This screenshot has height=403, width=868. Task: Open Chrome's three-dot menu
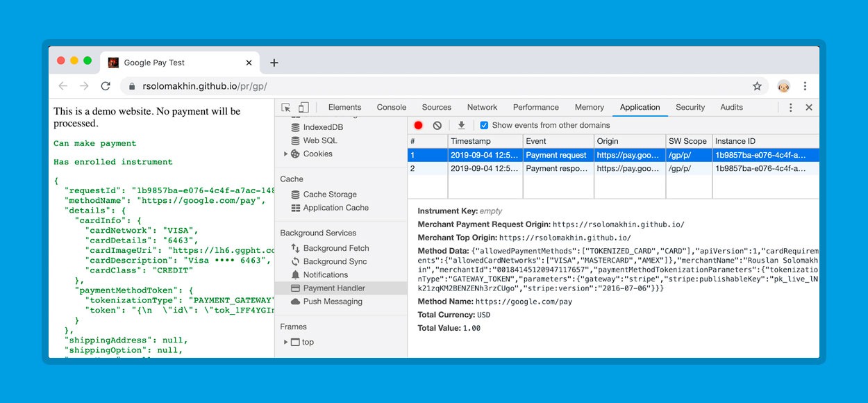[805, 86]
